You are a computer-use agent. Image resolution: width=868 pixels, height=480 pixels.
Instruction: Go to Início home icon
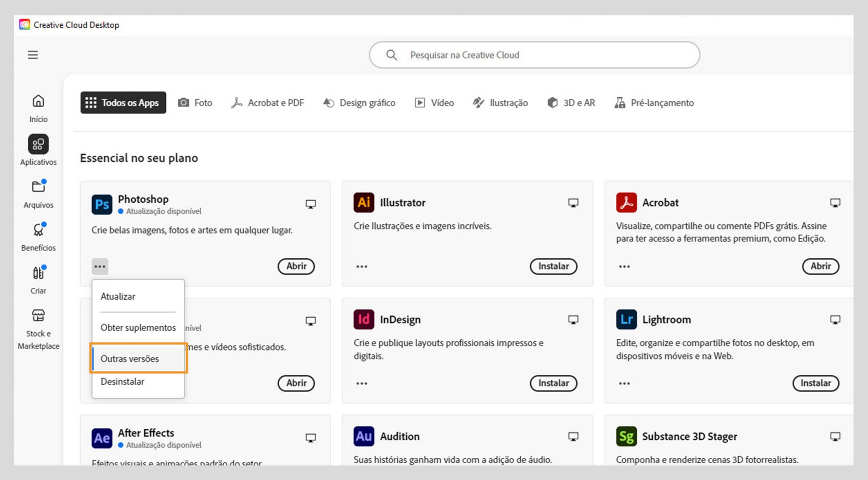(38, 101)
